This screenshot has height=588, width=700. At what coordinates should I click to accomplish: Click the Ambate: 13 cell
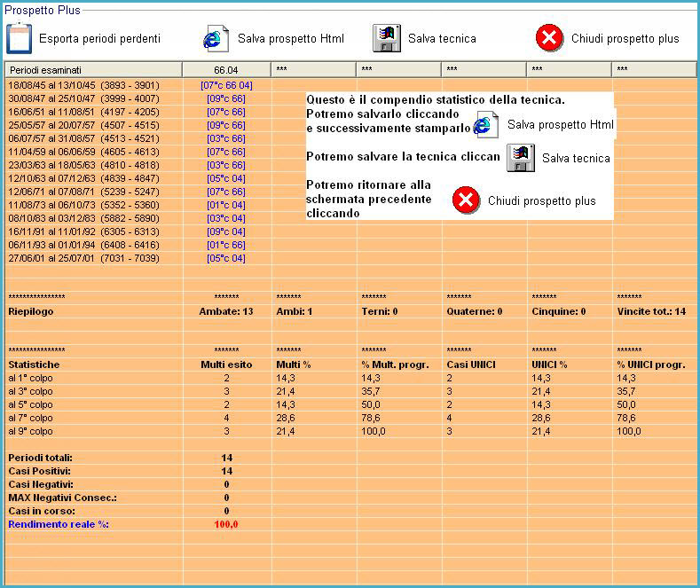[226, 311]
